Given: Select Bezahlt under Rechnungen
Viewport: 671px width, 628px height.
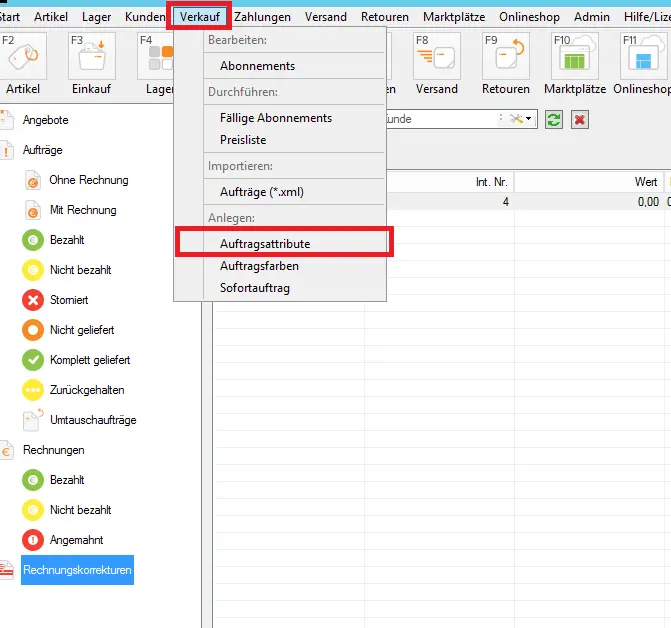Looking at the screenshot, I should tap(67, 480).
